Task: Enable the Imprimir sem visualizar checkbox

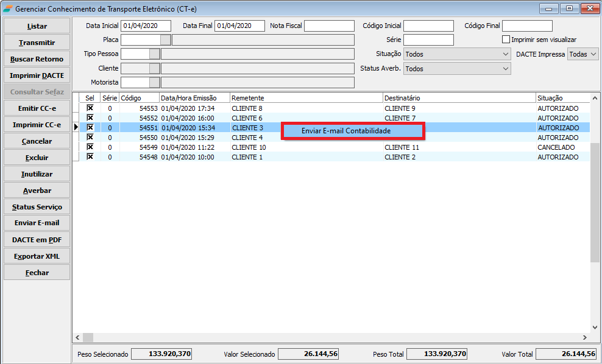Action: (x=506, y=40)
